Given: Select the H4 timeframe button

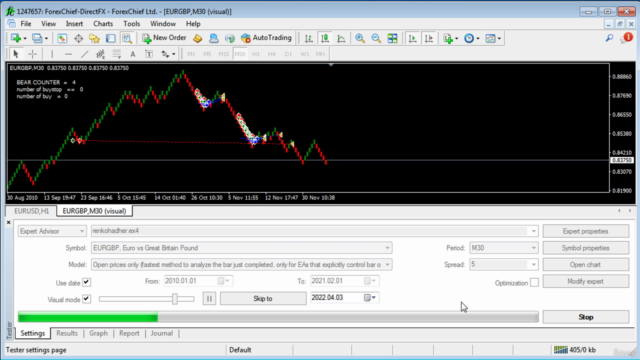Looking at the screenshot, I should (272, 54).
